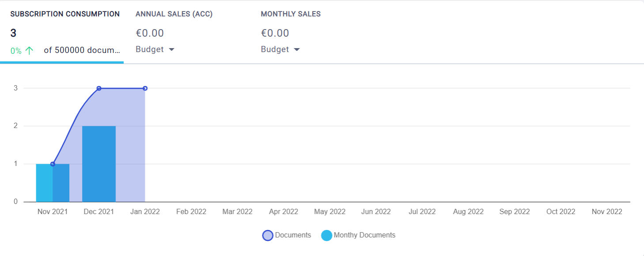Expand Budget dropdown under Monthly Sales

click(x=280, y=49)
